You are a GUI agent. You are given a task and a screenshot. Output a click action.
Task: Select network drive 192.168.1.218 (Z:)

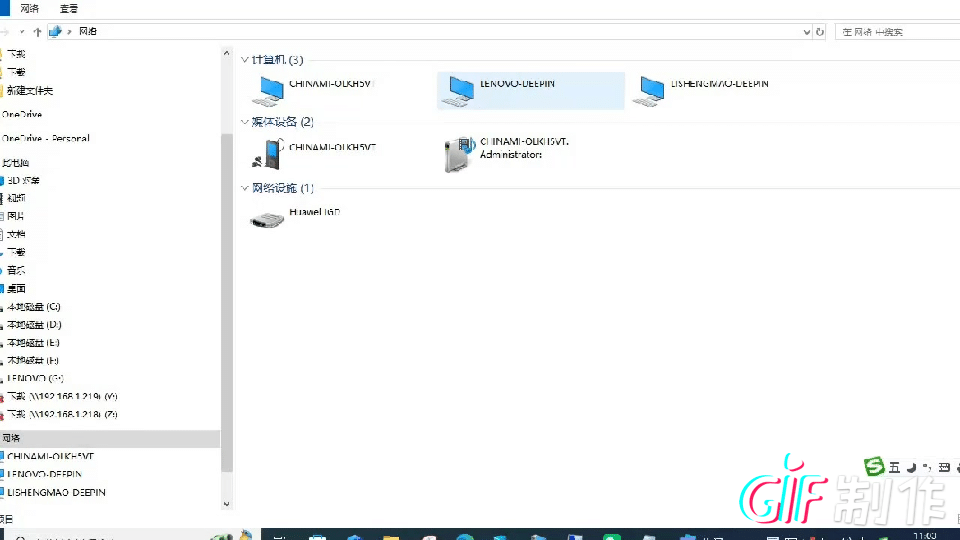click(62, 414)
